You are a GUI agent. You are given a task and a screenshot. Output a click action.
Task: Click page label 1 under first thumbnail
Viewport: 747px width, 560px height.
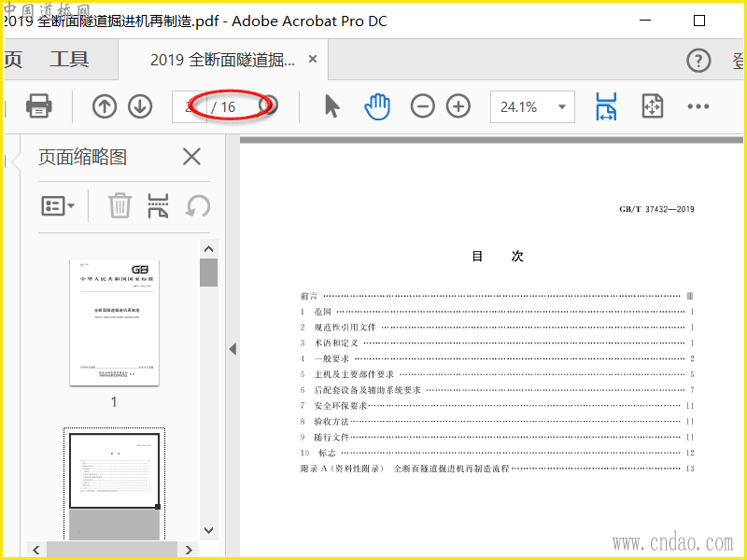114,402
